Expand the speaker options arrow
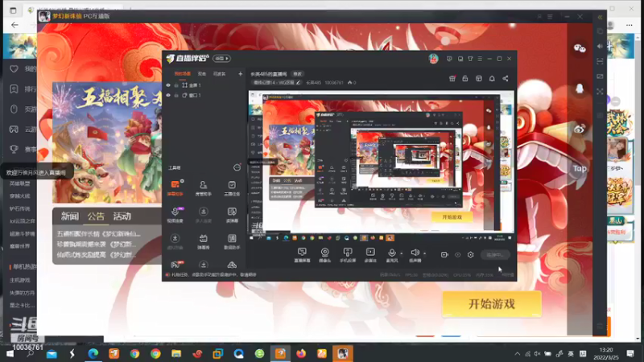The image size is (644, 362). coord(424,253)
